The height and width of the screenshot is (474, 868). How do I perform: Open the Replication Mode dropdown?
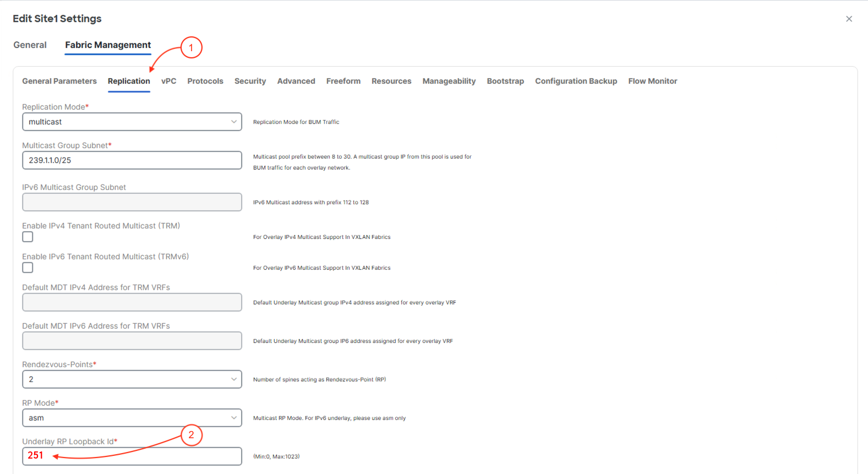[132, 122]
